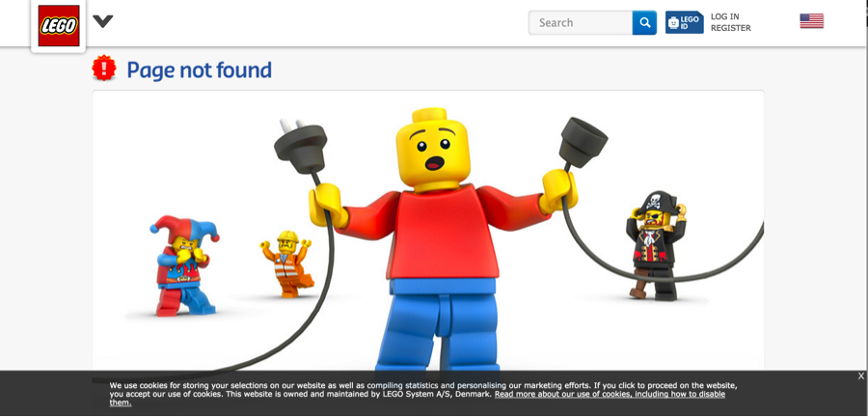Click the LEGO logo home icon
This screenshot has width=868, height=417.
click(x=59, y=25)
